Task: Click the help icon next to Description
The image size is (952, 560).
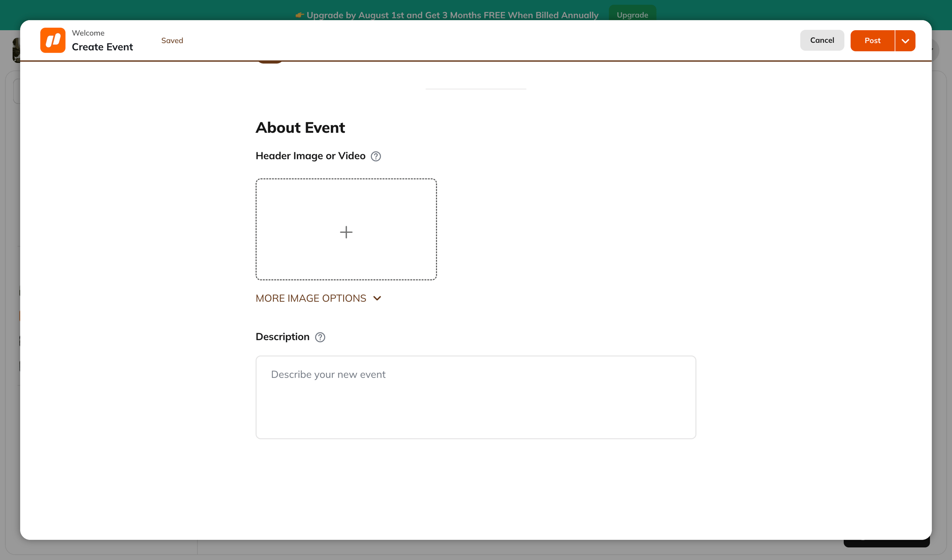Action: (x=320, y=337)
